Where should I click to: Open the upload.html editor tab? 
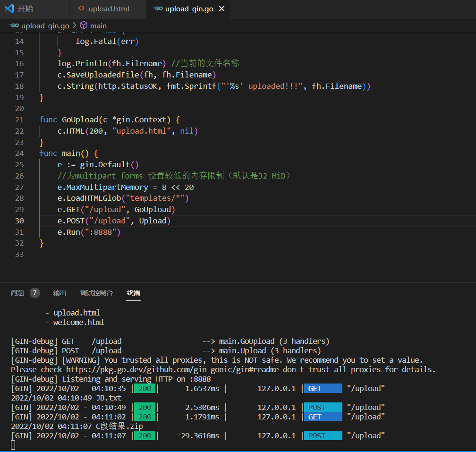click(109, 9)
